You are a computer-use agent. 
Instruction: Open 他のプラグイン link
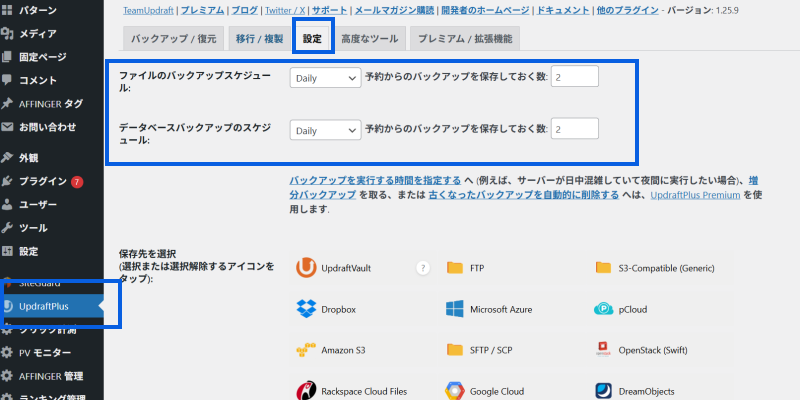pos(628,10)
